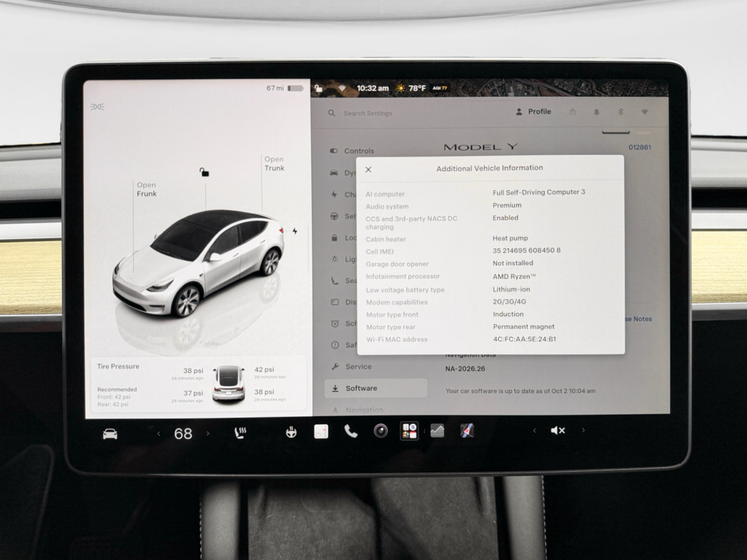Open the car controls icon in dock
The height and width of the screenshot is (560, 747).
(110, 434)
